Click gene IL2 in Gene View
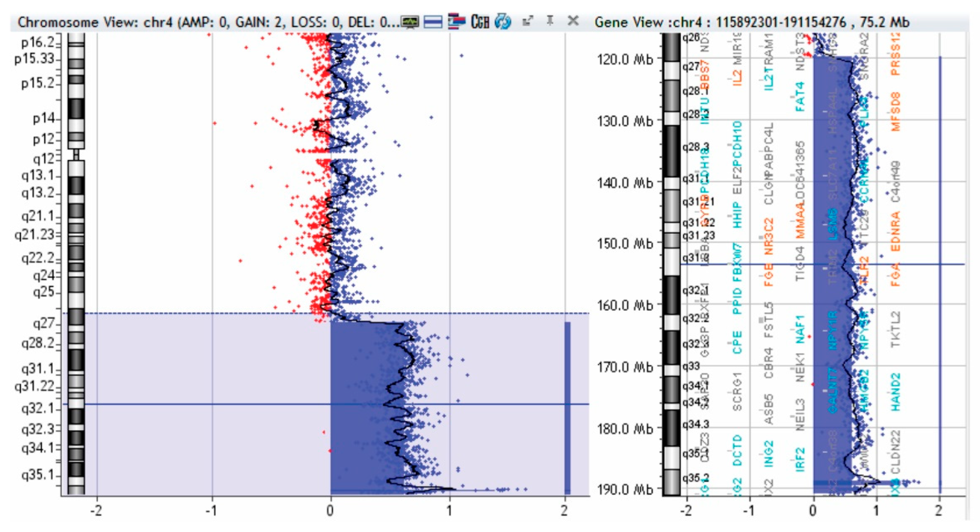The width and height of the screenshot is (980, 532). [737, 77]
